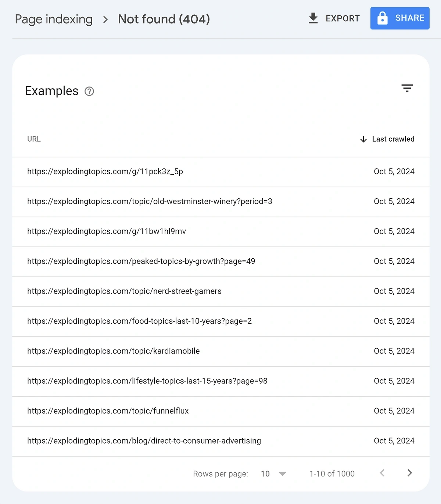Go to next page arrow
This screenshot has width=441, height=504.
[410, 473]
